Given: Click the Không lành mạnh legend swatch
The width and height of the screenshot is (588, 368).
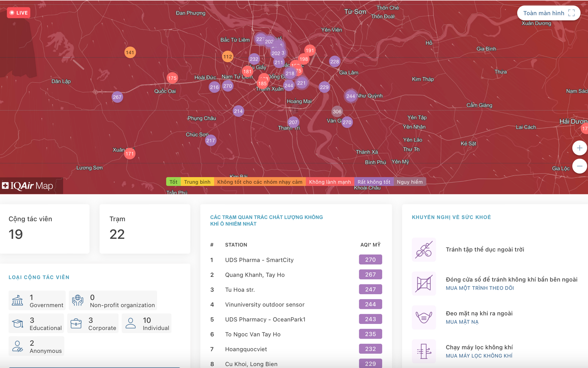Looking at the screenshot, I should 330,182.
